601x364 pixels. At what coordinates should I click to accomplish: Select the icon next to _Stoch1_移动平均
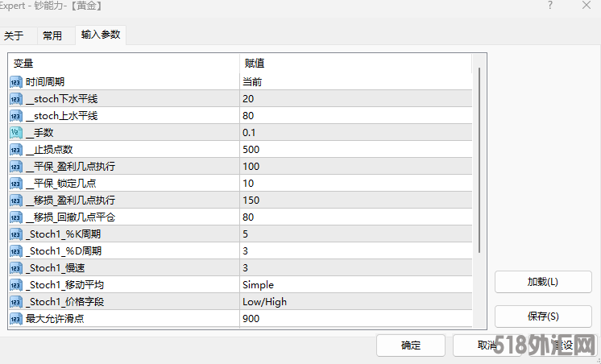point(16,284)
